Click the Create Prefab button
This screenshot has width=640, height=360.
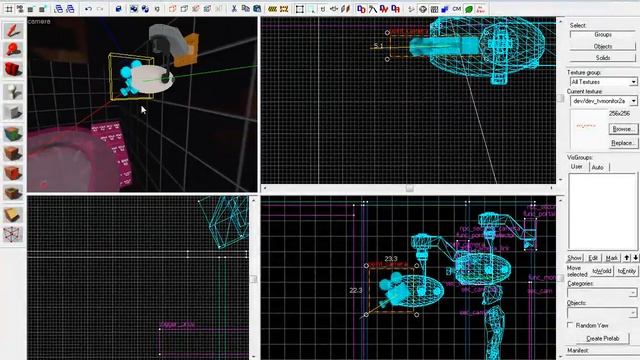(602, 338)
